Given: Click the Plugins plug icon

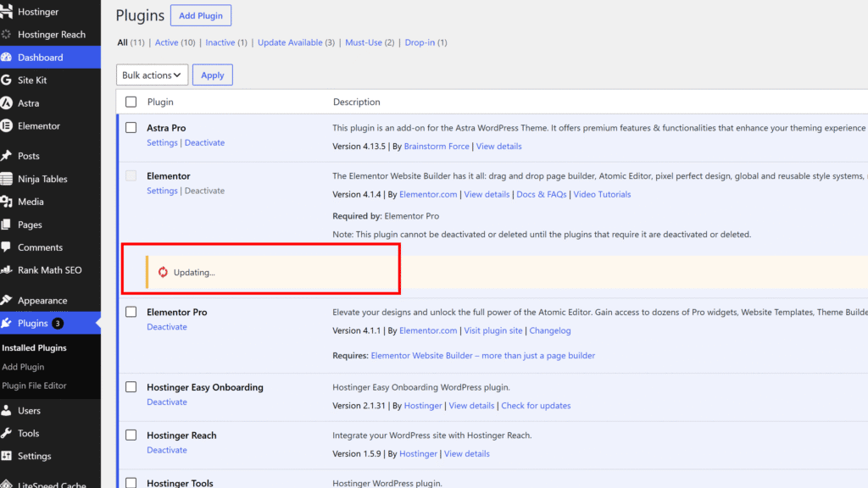Looking at the screenshot, I should click(x=6, y=323).
